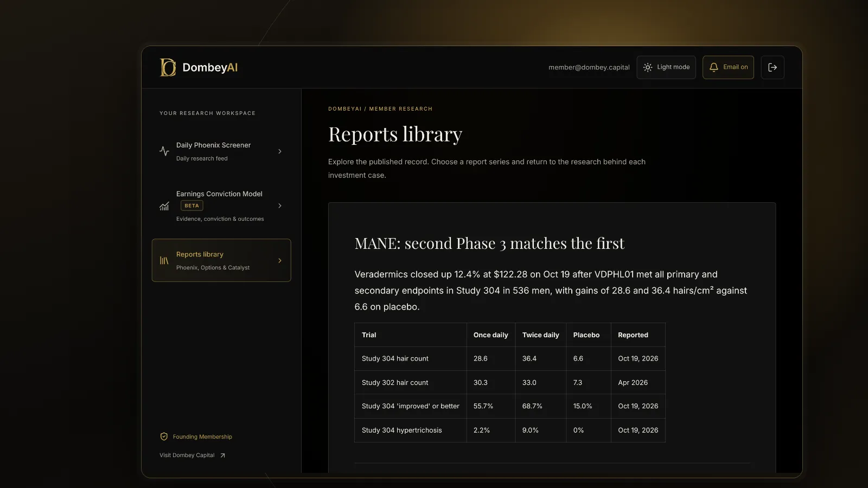
Task: Select the Reports library menu item
Action: click(x=221, y=260)
